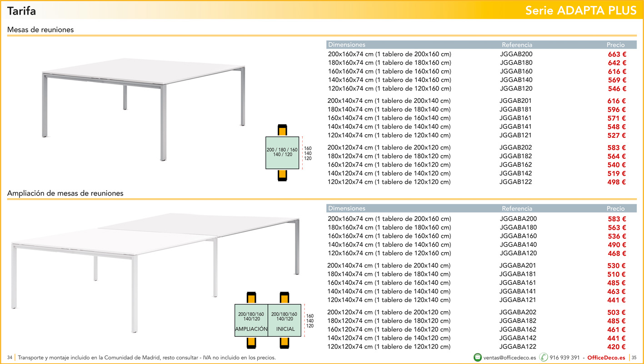Select the Ampliación de mesas de reuniones heading
Screen dimensions: 644x364
click(65, 193)
